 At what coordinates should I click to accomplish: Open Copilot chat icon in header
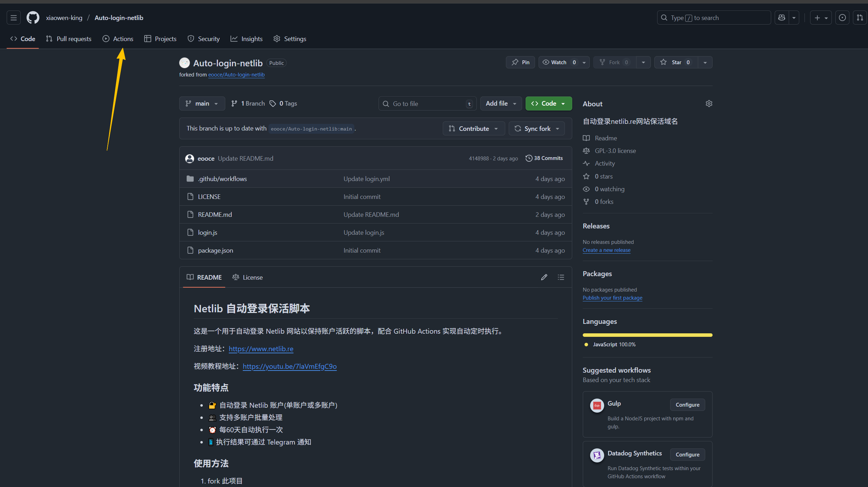(x=782, y=18)
